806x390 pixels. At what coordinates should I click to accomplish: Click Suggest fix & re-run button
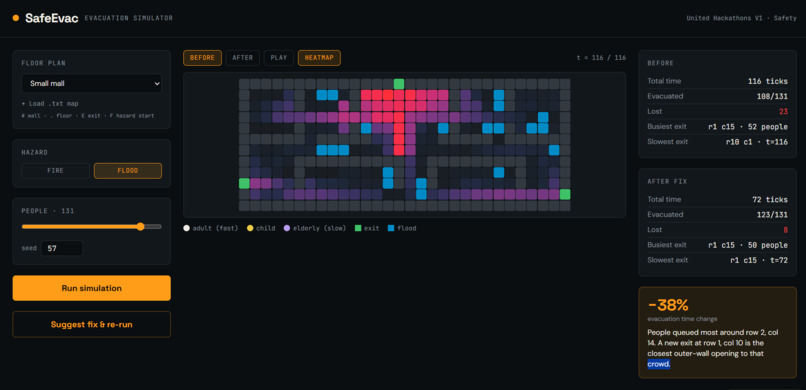point(91,324)
